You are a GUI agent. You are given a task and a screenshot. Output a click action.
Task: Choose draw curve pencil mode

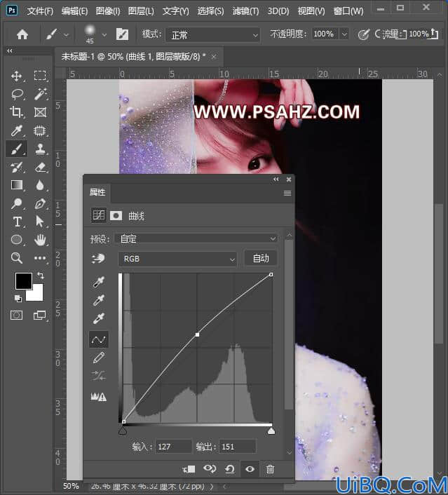coord(98,358)
